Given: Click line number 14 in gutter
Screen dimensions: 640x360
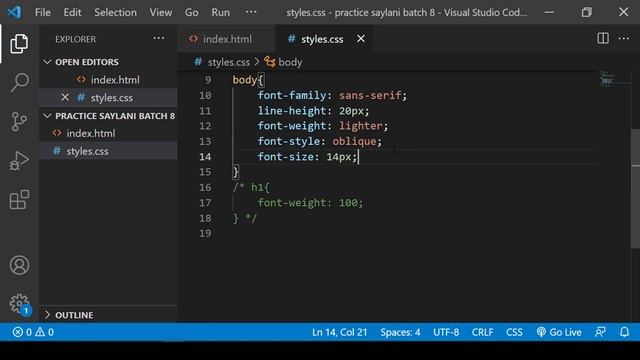Looking at the screenshot, I should click(x=205, y=157).
